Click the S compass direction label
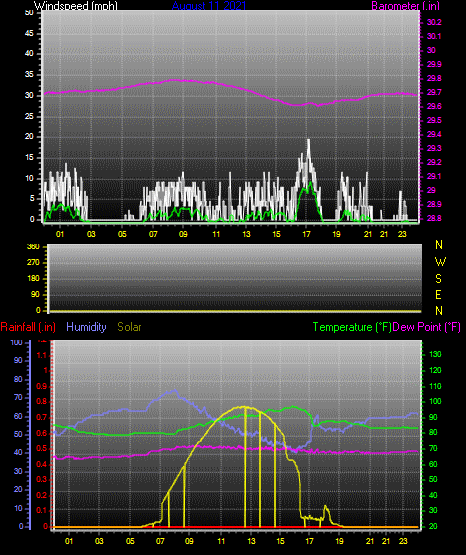Viewport: 466px width, 555px height. coord(438,279)
